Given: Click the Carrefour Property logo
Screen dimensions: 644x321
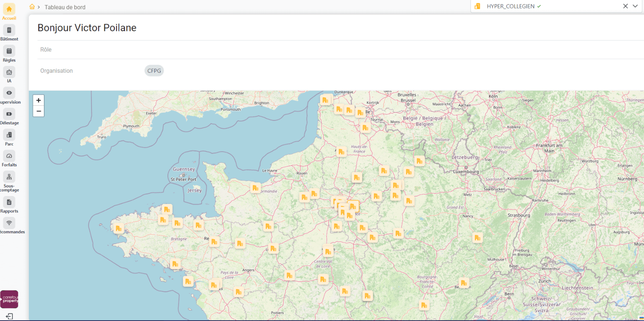Looking at the screenshot, I should pos(9,299).
